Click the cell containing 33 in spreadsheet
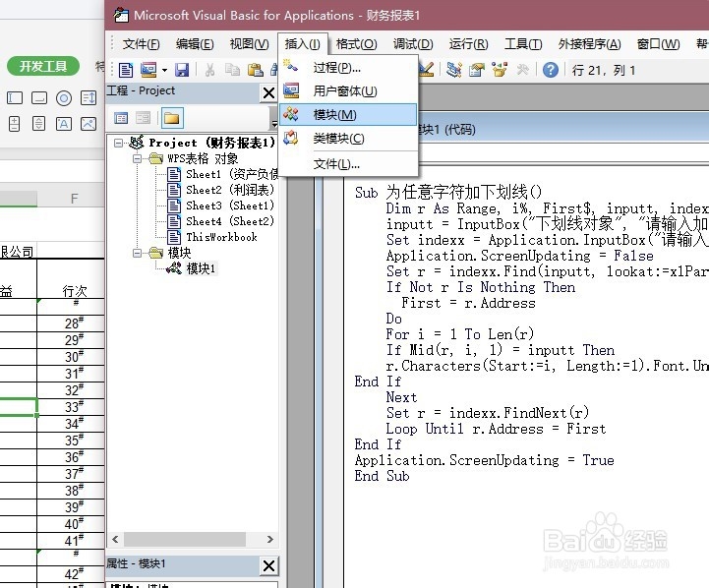The width and height of the screenshot is (709, 588). 71,407
